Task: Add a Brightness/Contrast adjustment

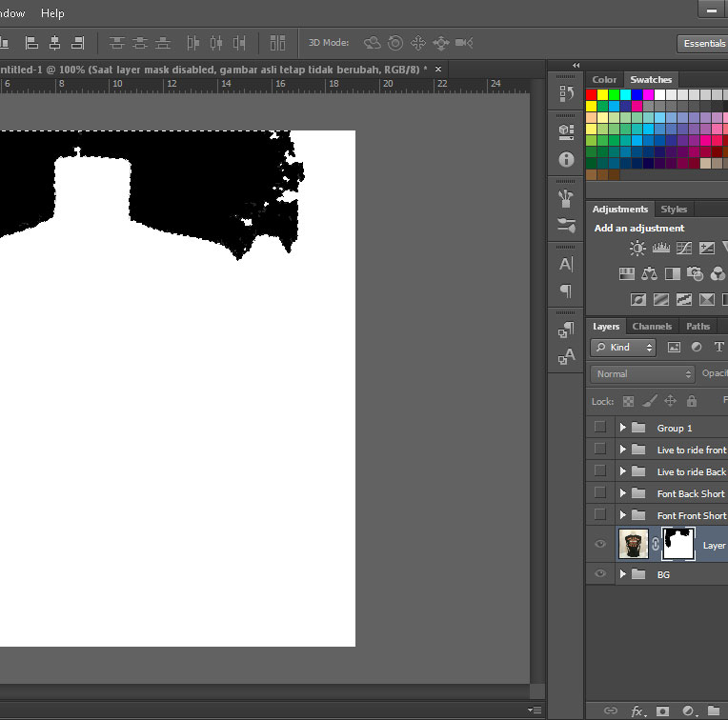Action: [637, 249]
